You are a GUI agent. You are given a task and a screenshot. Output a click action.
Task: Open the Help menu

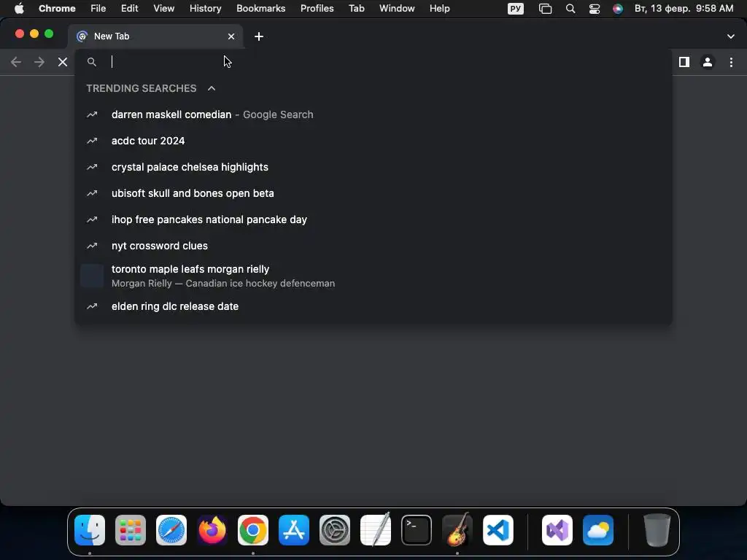click(439, 9)
